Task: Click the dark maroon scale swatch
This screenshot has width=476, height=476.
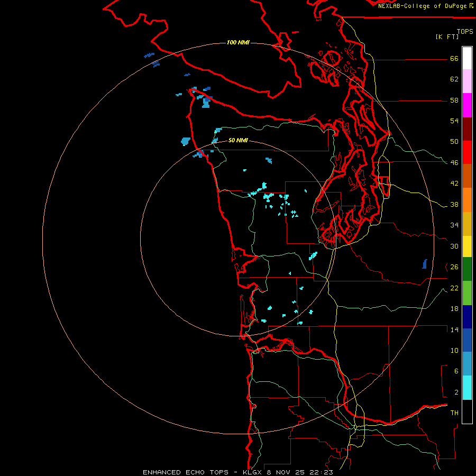Action: pyautogui.click(x=467, y=129)
